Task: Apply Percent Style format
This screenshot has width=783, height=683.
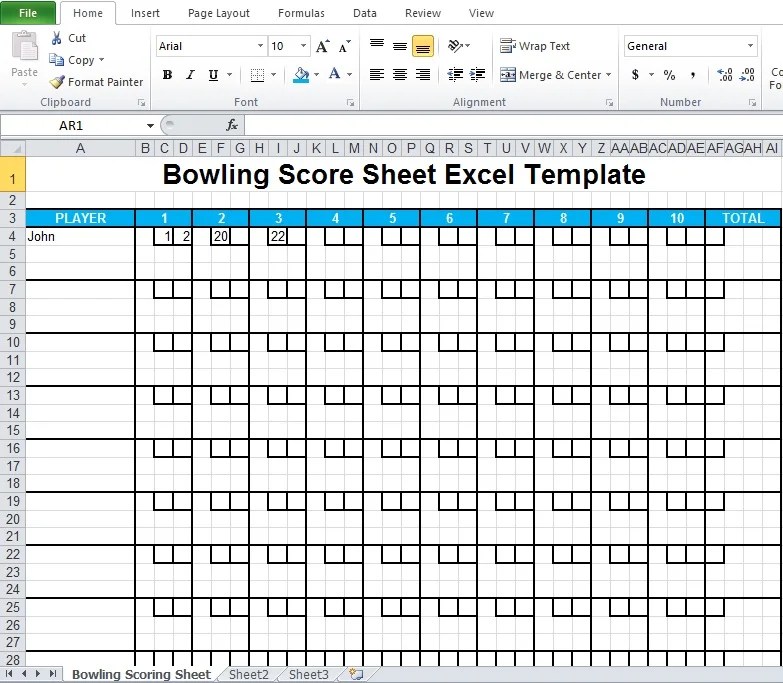Action: 669,75
